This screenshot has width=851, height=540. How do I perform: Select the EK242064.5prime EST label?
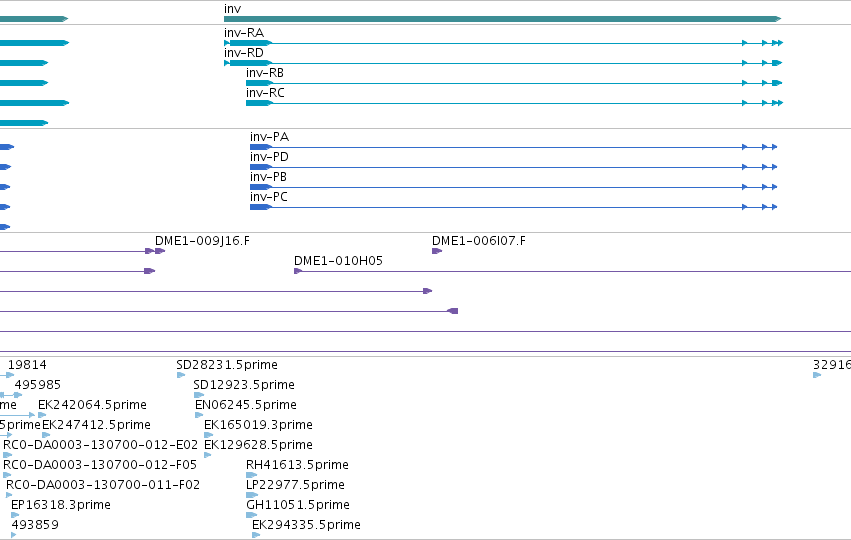point(92,405)
